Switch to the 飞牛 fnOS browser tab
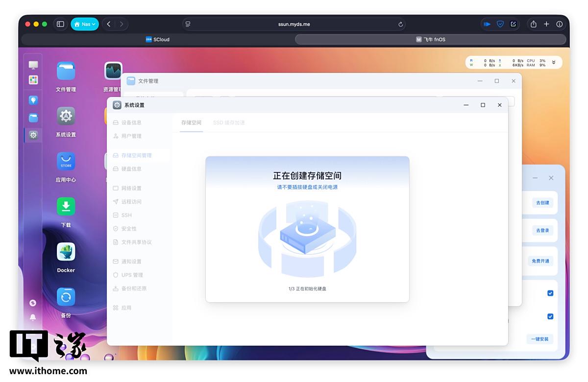Viewport: 588px width, 382px height. tap(431, 40)
